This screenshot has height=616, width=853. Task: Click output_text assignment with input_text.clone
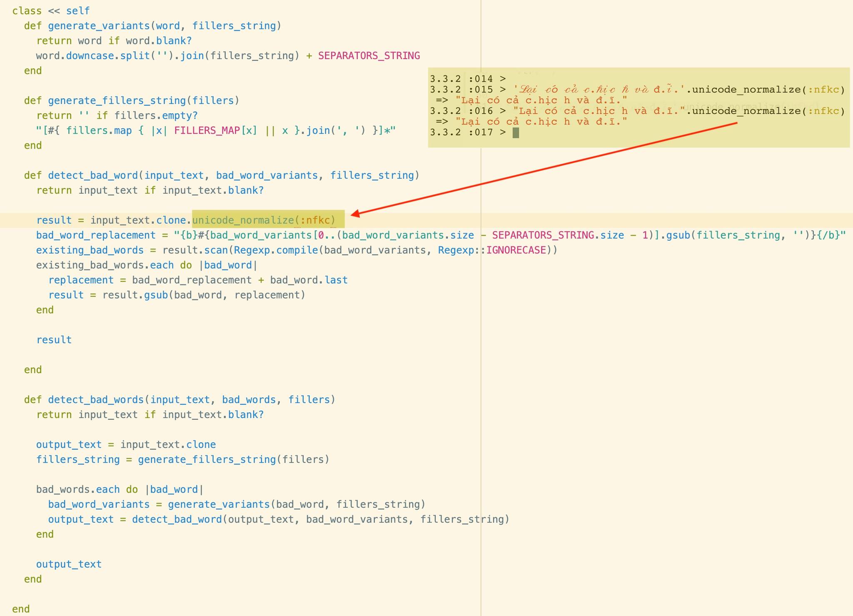coord(126,445)
